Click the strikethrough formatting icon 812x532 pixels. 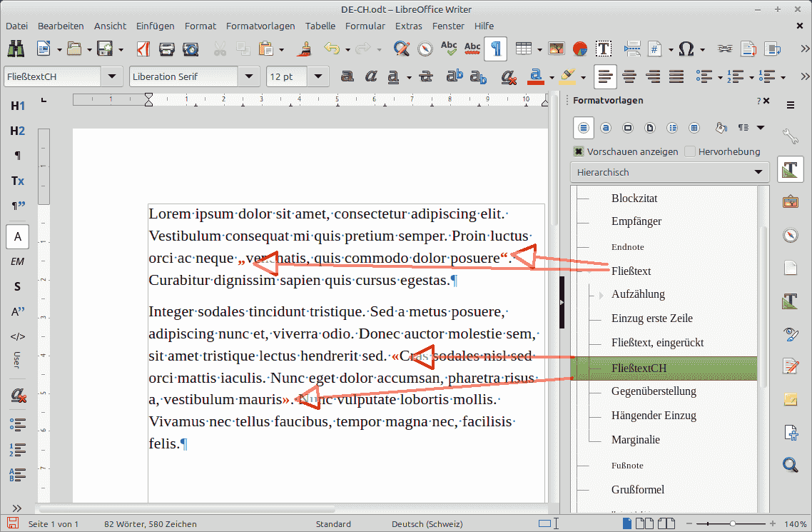pyautogui.click(x=426, y=76)
